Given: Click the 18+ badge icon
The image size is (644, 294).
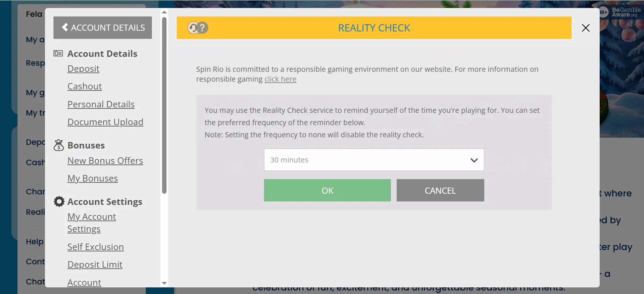Looking at the screenshot, I should (603, 12).
